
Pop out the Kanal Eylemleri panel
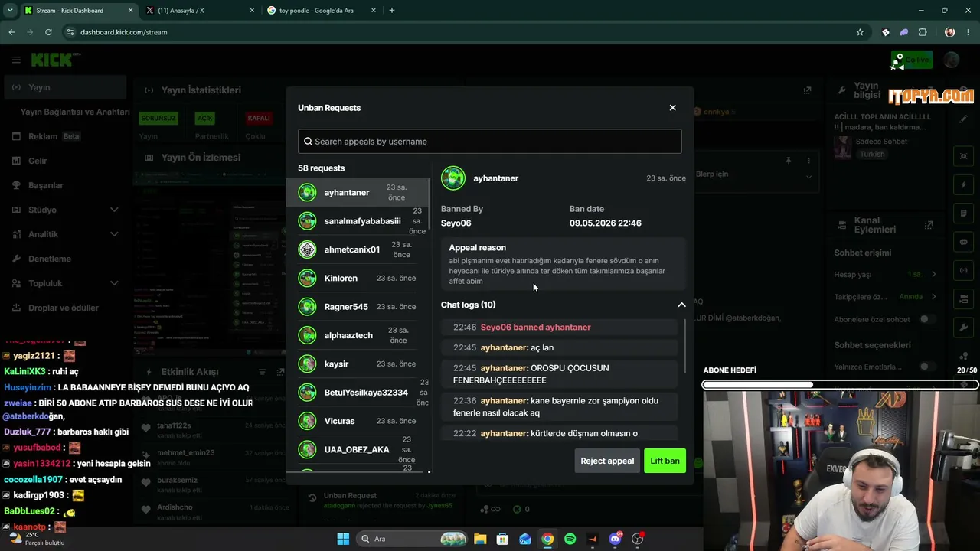coord(929,225)
